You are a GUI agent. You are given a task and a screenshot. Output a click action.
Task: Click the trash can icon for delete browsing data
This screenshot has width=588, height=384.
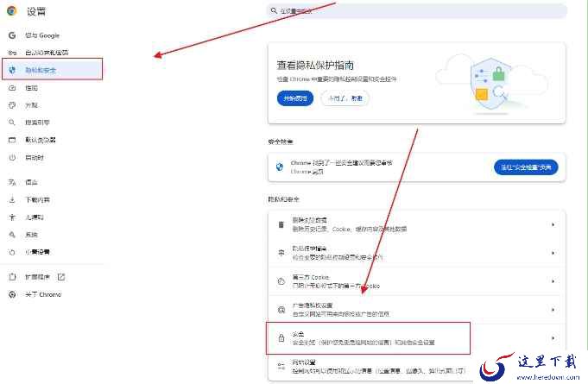(281, 224)
